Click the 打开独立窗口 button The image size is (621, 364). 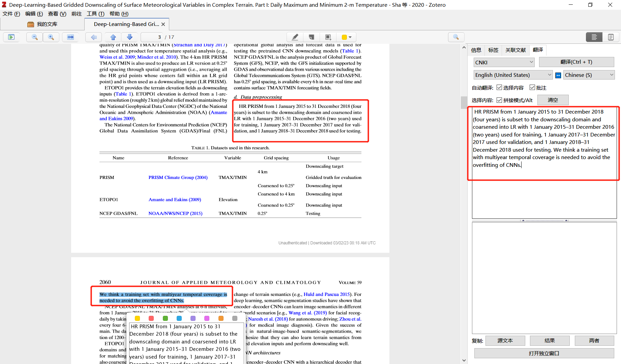point(544,353)
